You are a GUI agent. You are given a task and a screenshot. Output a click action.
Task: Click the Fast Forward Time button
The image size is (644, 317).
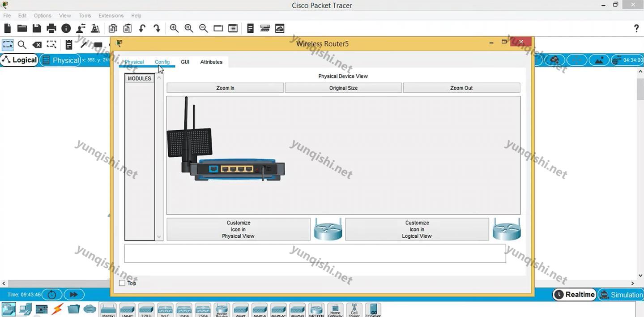click(74, 294)
